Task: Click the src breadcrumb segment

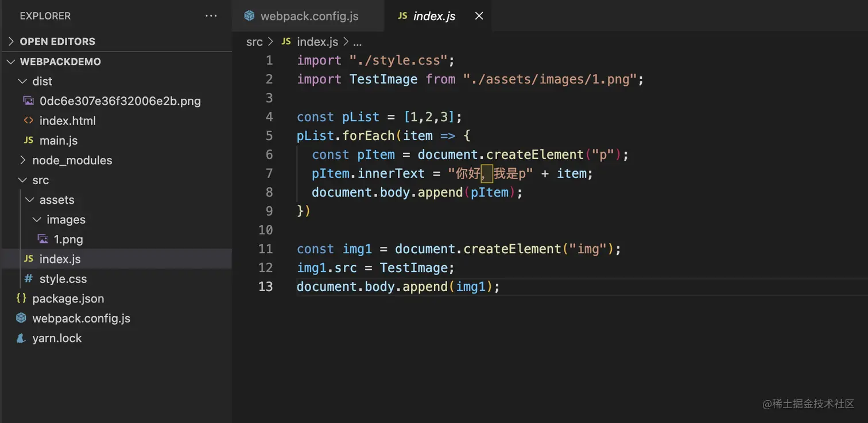Action: pyautogui.click(x=254, y=42)
